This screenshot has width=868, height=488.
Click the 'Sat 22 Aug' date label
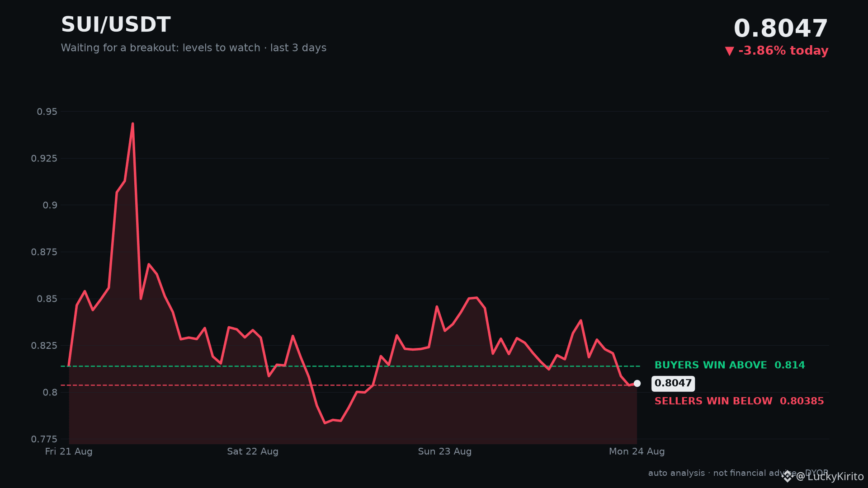[253, 451]
